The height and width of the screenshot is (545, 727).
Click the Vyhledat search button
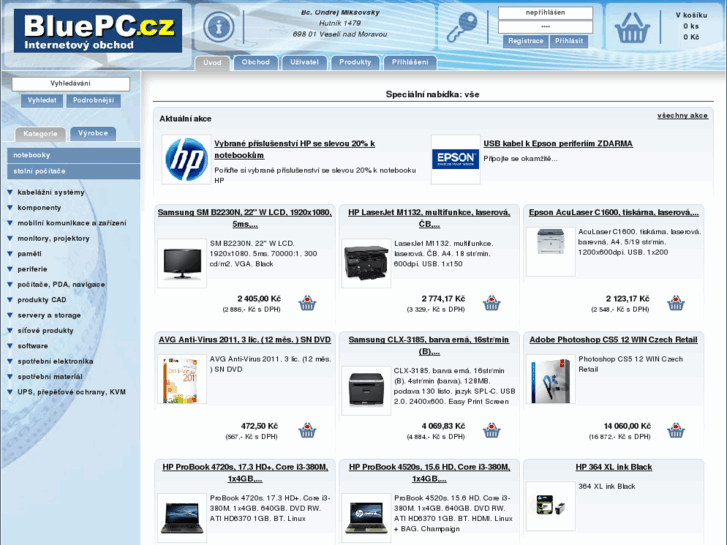pyautogui.click(x=42, y=100)
